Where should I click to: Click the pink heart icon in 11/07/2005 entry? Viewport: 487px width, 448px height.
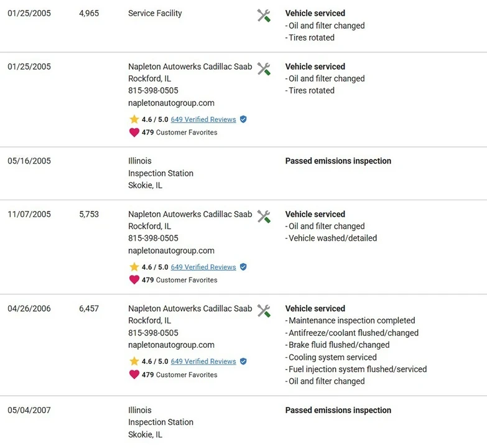click(x=134, y=280)
